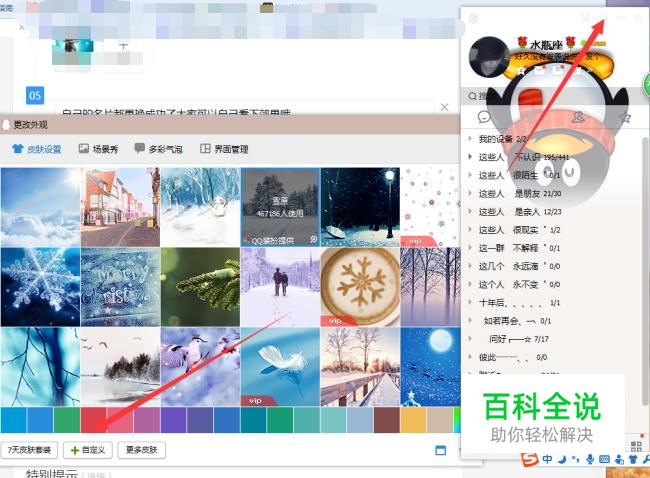Viewport: 650px width, 478px height.
Task: Pick the brown color swatch
Action: point(387,420)
